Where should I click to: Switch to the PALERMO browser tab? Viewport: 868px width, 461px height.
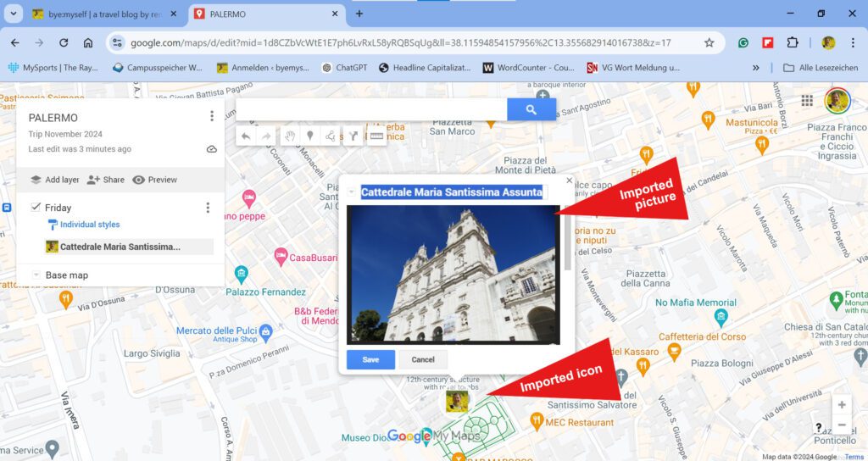(x=265, y=14)
